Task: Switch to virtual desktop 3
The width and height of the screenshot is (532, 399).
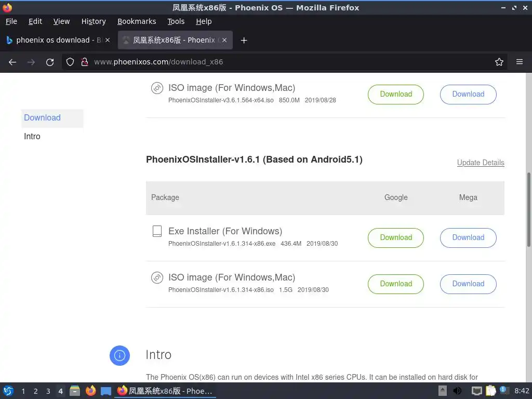Action: coord(48,391)
